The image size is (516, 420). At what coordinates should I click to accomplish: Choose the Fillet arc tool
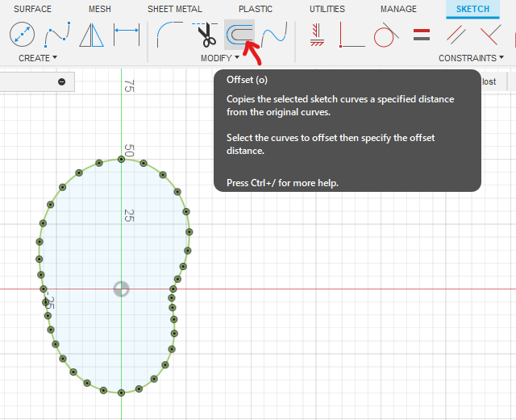[170, 35]
